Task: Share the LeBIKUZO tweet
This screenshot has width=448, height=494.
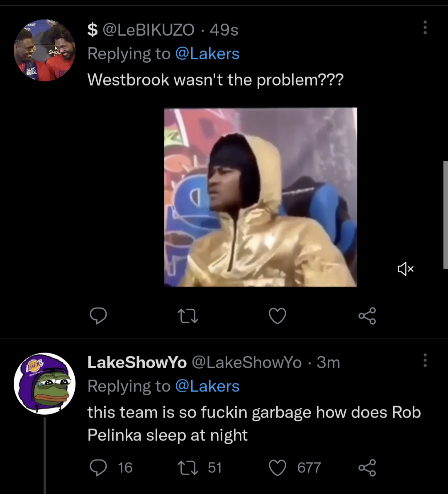Action: pyautogui.click(x=367, y=316)
